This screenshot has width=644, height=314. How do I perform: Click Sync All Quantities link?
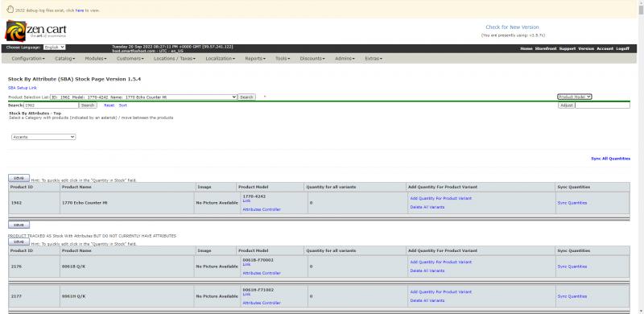coord(610,159)
